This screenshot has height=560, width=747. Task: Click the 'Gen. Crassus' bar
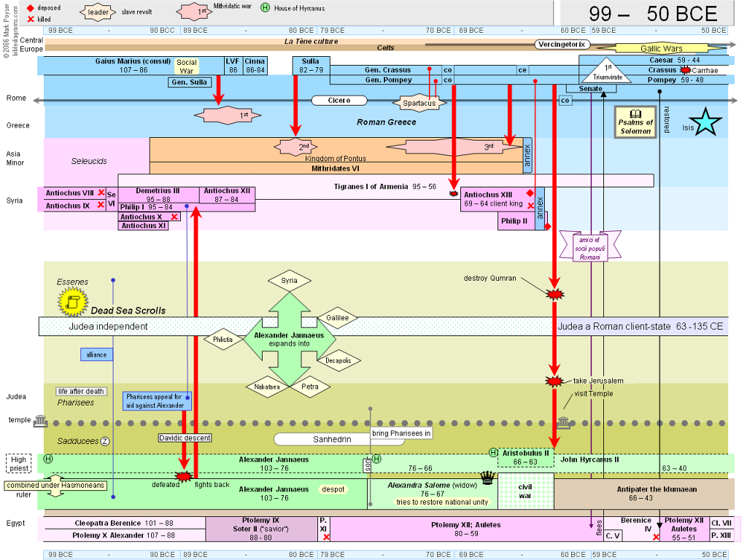[x=387, y=70]
